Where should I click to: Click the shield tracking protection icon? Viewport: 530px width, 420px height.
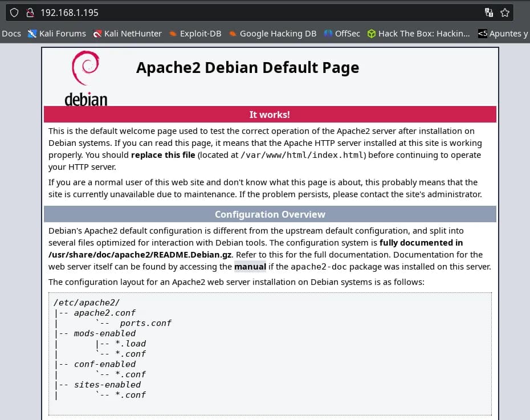[x=14, y=13]
